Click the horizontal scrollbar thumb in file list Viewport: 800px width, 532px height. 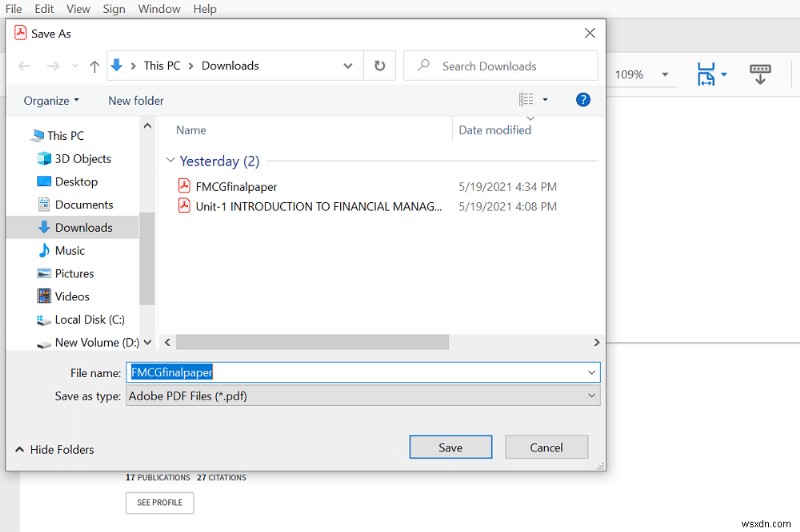point(312,342)
